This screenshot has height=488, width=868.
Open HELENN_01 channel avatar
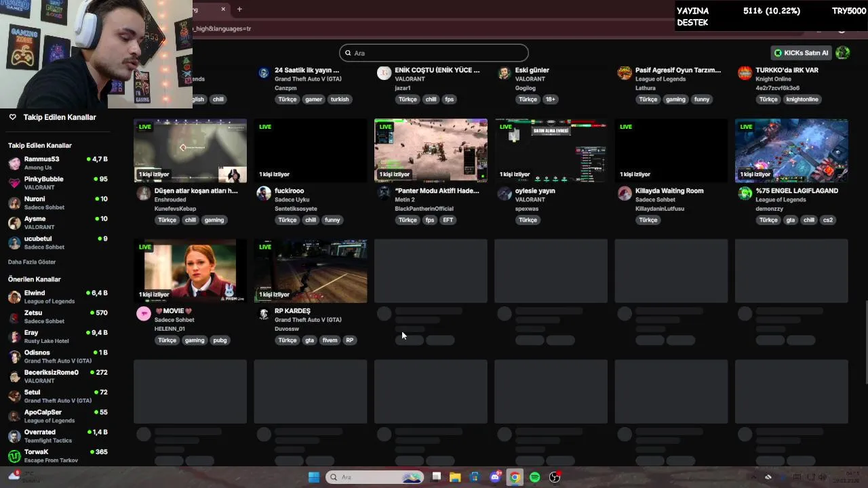143,314
